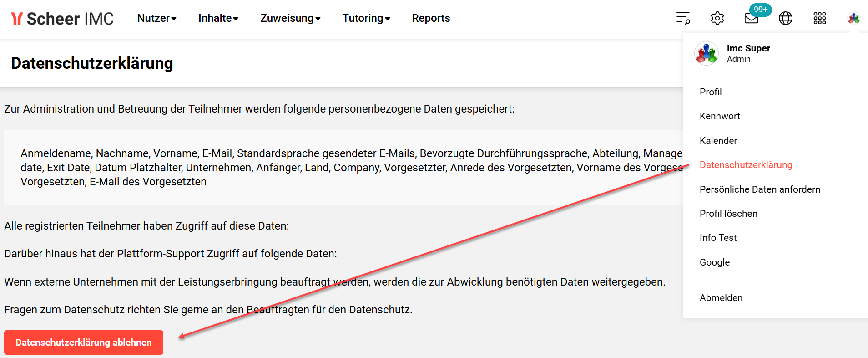The image size is (868, 358).
Task: Open the navigation search list icon
Action: 683,18
